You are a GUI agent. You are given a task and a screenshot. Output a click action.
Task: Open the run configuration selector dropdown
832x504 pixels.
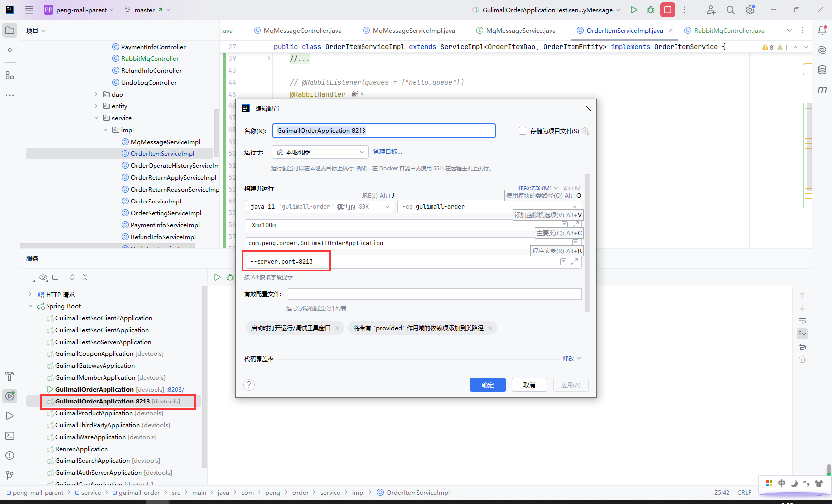point(546,10)
